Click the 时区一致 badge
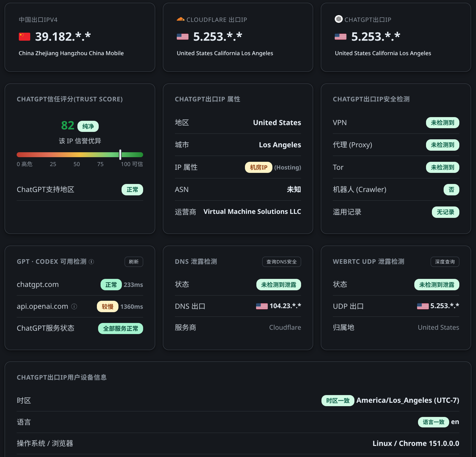476x457 pixels. (338, 401)
